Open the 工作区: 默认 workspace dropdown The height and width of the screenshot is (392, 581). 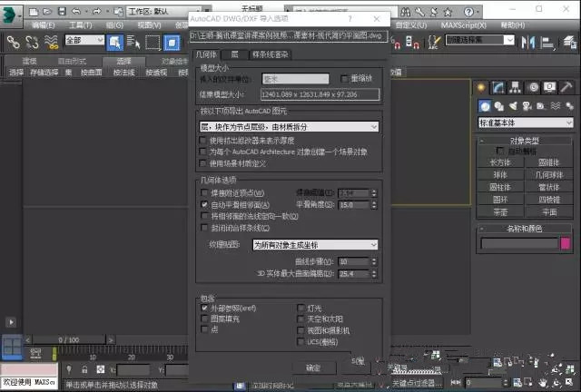164,12
